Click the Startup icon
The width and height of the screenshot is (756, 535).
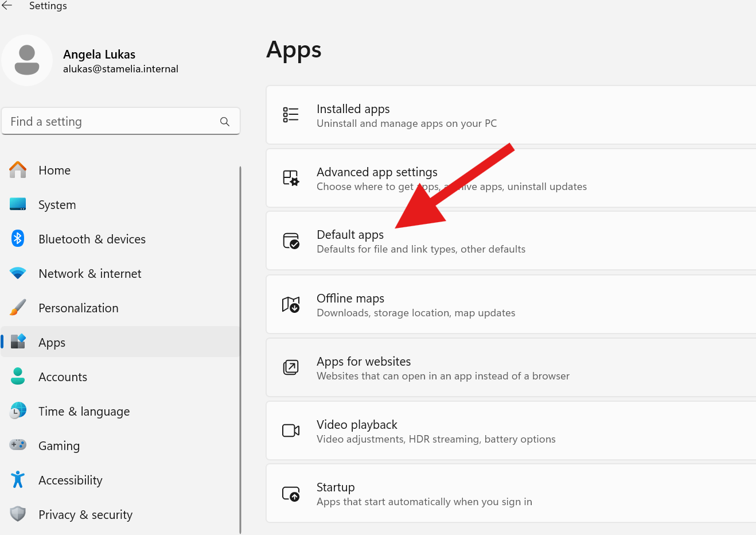coord(291,494)
